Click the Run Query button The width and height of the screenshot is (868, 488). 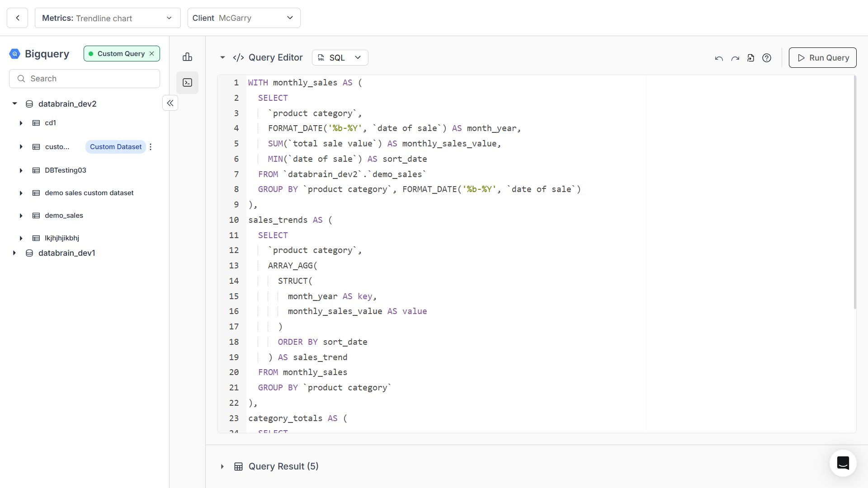822,58
